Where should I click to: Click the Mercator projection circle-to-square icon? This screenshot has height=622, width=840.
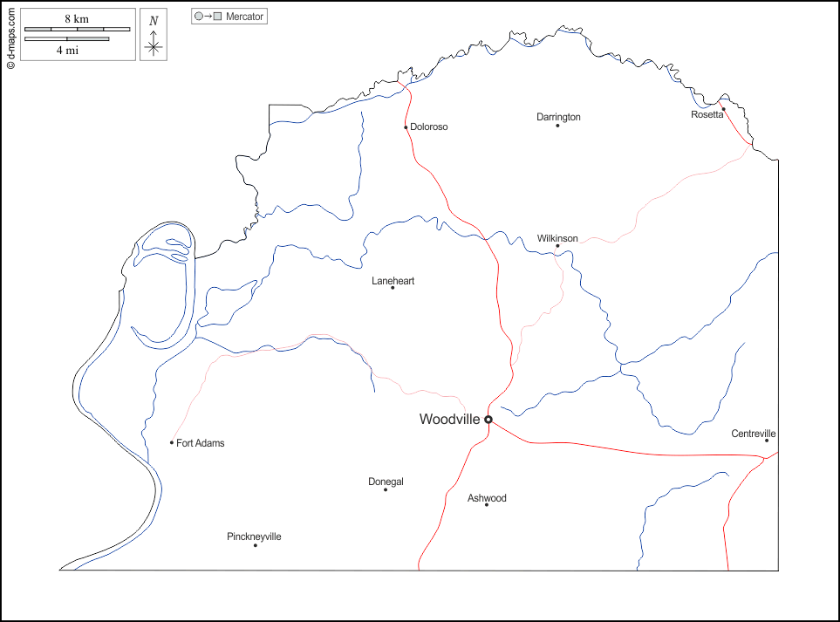pyautogui.click(x=208, y=17)
